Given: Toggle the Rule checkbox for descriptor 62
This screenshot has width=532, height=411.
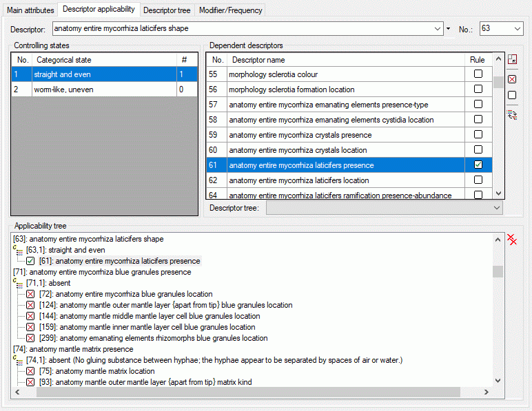Looking at the screenshot, I should tap(478, 180).
